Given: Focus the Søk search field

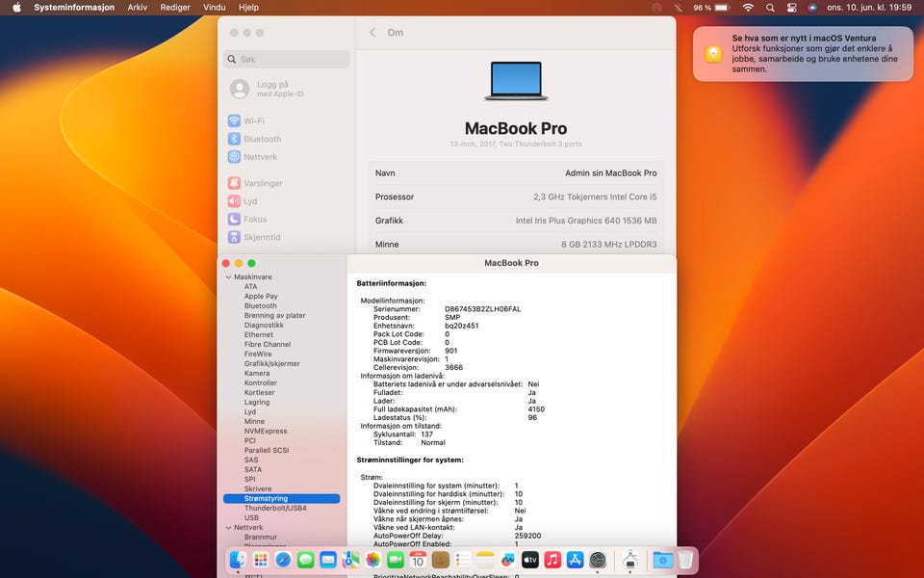Looking at the screenshot, I should point(287,60).
